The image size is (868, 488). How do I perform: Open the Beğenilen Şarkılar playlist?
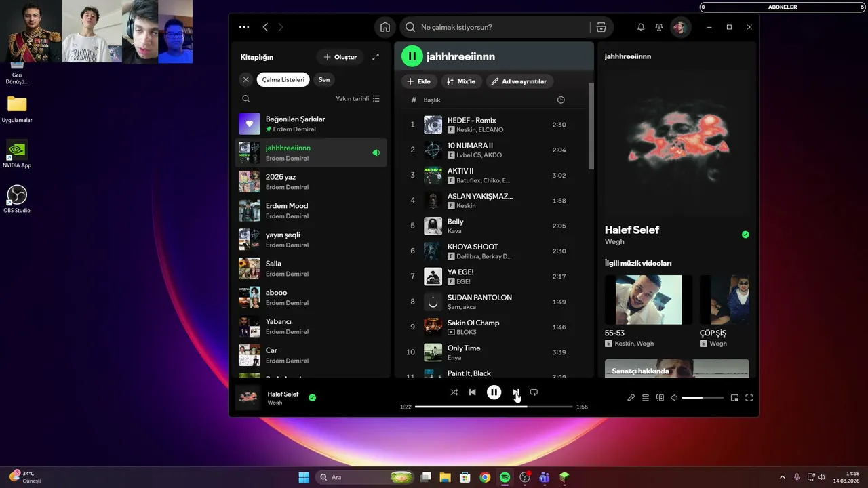pyautogui.click(x=311, y=124)
